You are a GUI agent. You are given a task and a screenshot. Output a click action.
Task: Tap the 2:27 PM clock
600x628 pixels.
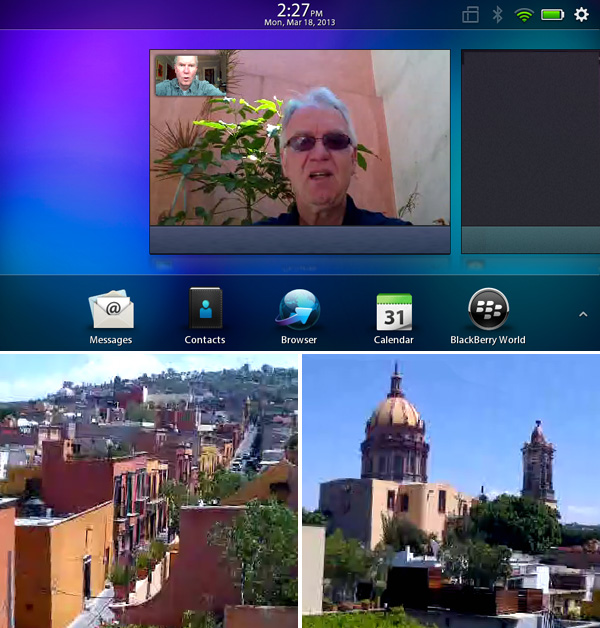[300, 9]
